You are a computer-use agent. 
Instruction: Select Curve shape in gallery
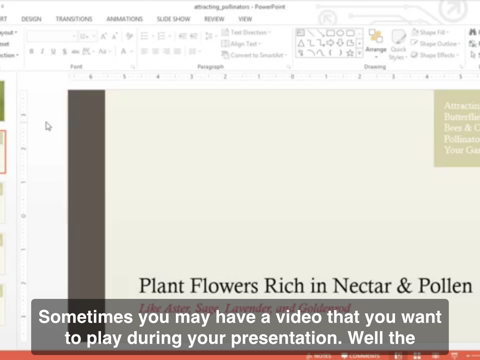point(321,53)
